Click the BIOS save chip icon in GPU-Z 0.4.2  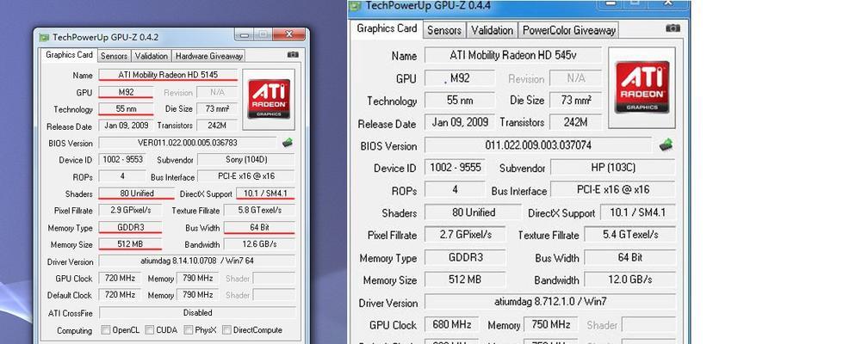coord(288,143)
